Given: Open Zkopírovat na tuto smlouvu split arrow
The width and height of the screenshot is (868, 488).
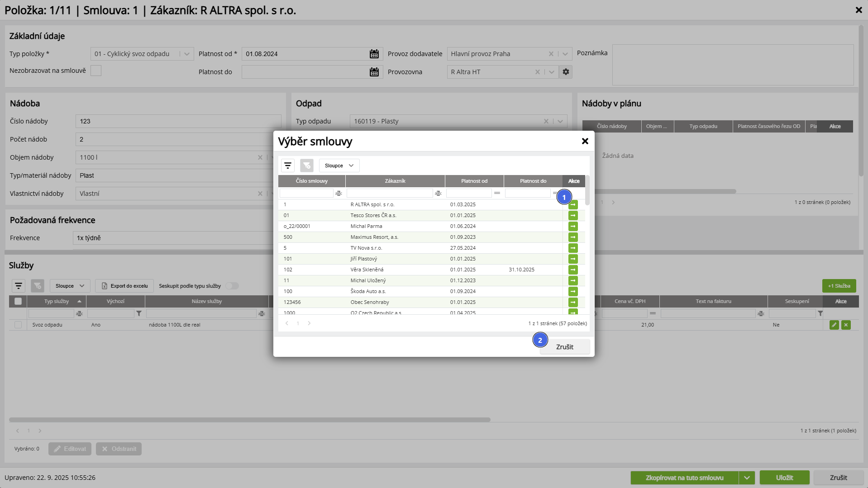Looking at the screenshot, I should [x=747, y=478].
